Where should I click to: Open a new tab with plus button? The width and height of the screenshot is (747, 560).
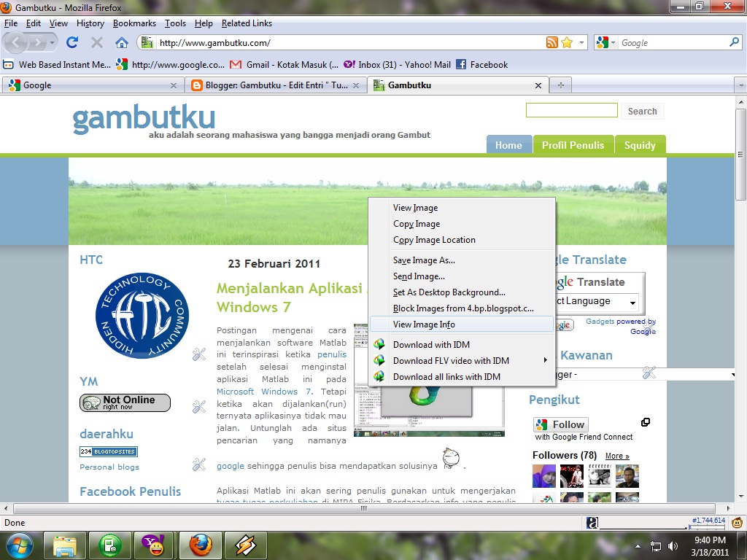pos(561,85)
